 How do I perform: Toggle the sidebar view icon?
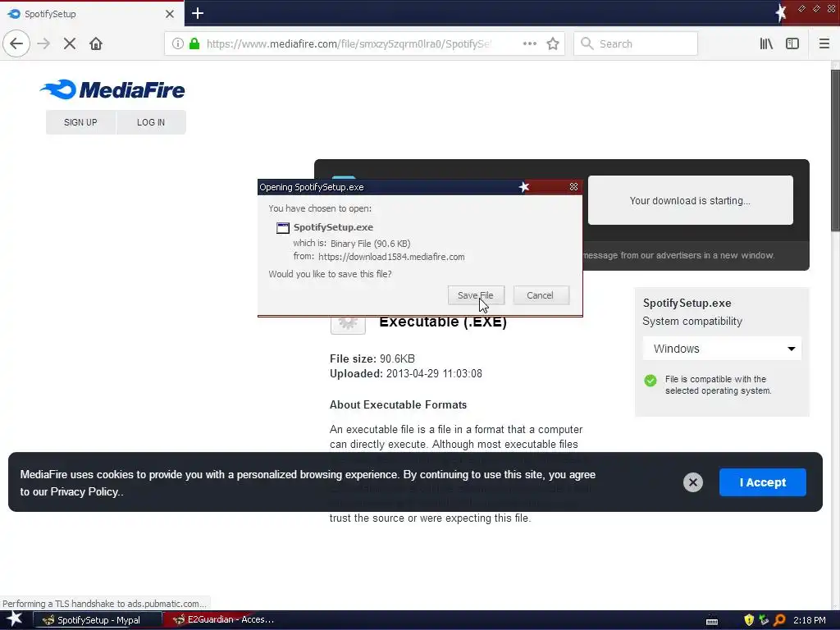pyautogui.click(x=792, y=43)
